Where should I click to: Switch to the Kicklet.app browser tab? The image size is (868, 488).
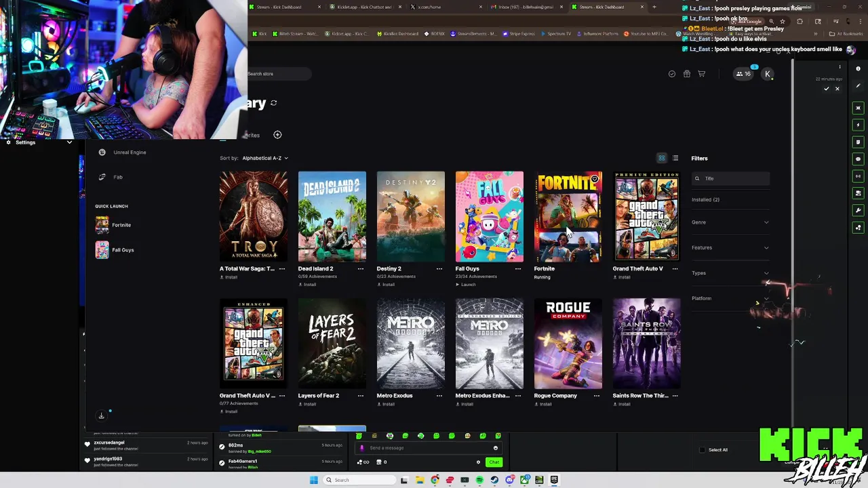point(365,7)
